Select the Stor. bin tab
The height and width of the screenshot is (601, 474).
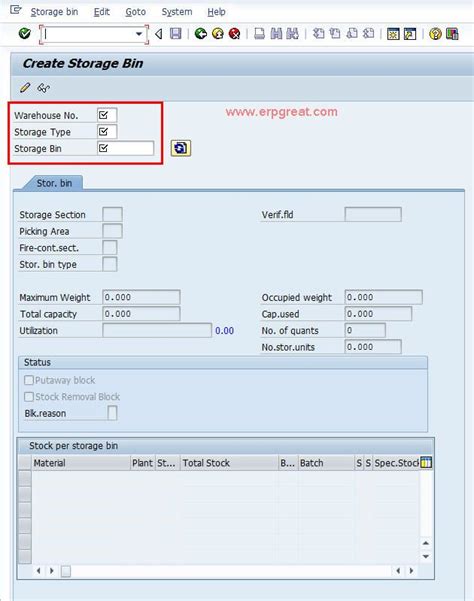click(54, 183)
